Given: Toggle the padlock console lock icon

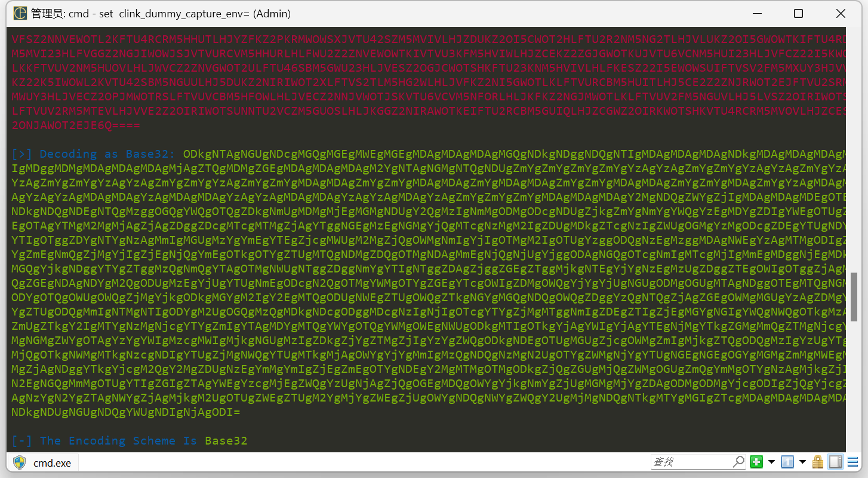Looking at the screenshot, I should [x=818, y=462].
